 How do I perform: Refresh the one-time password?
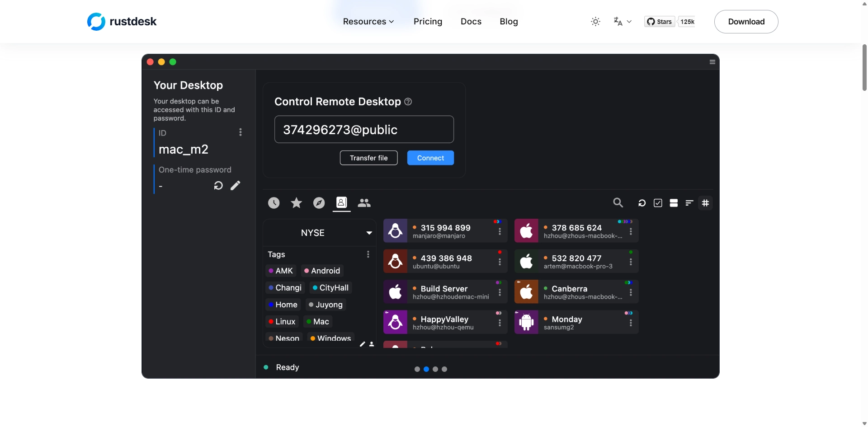[218, 186]
